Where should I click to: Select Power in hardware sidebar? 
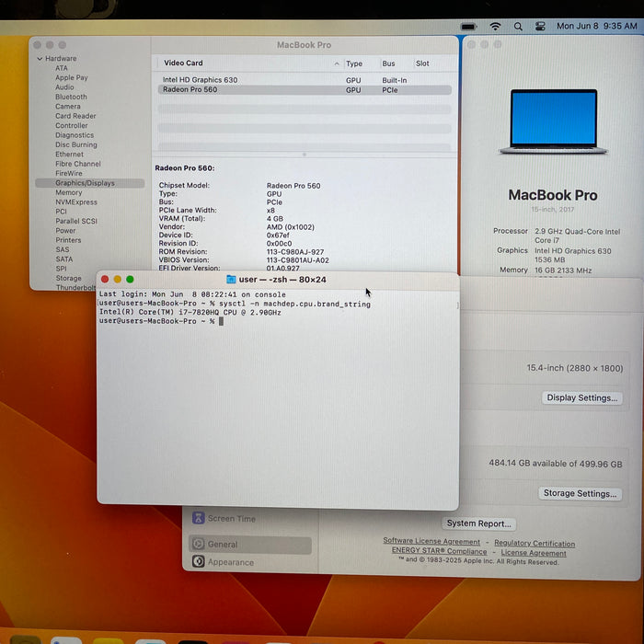(x=65, y=230)
